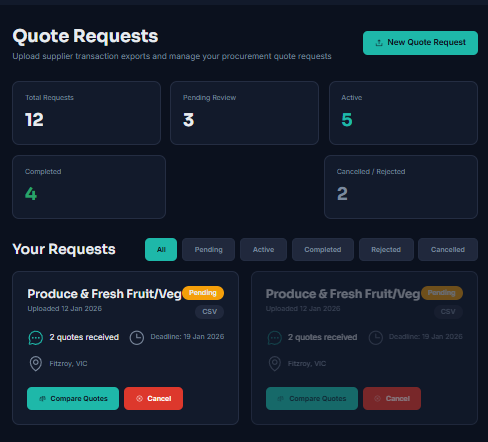This screenshot has height=442, width=488.
Task: Click the dimmed Pending status badge
Action: click(x=442, y=293)
